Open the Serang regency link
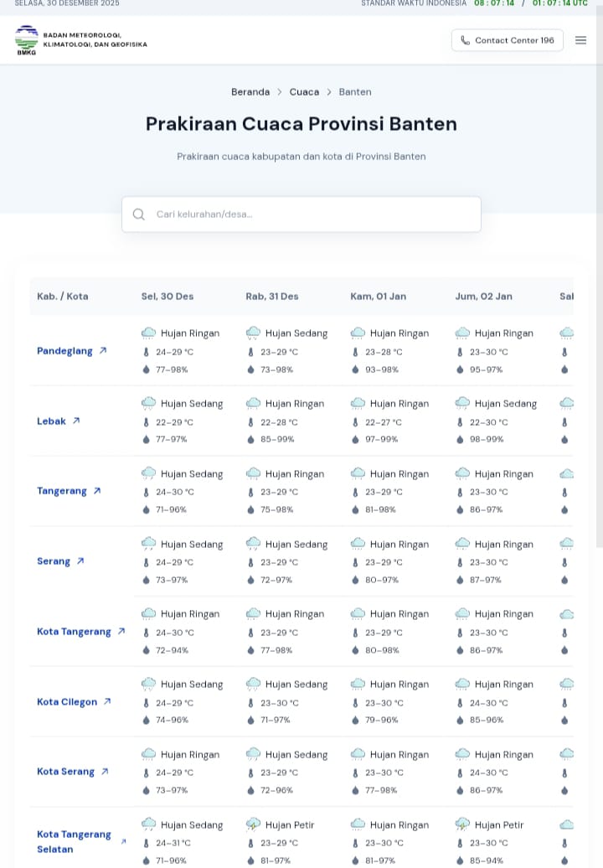Image resolution: width=603 pixels, height=868 pixels. 54,561
